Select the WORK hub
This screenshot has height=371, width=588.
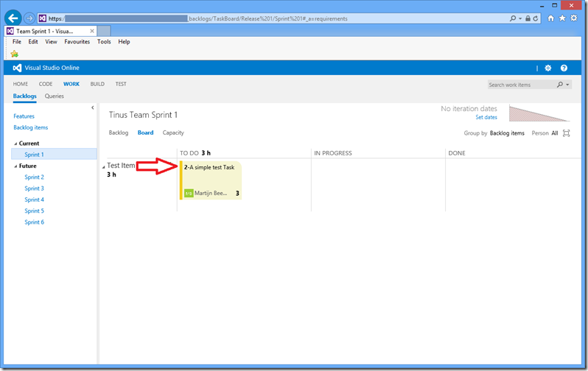(71, 84)
